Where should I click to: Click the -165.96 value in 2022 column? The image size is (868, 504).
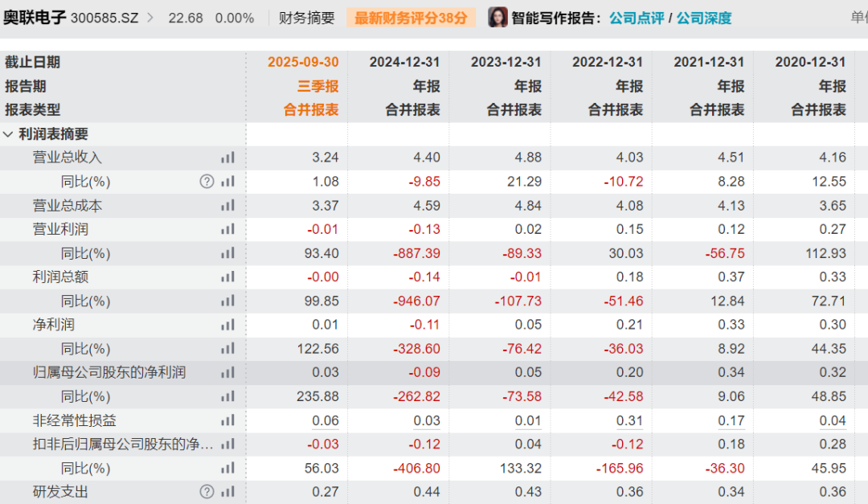click(x=620, y=469)
